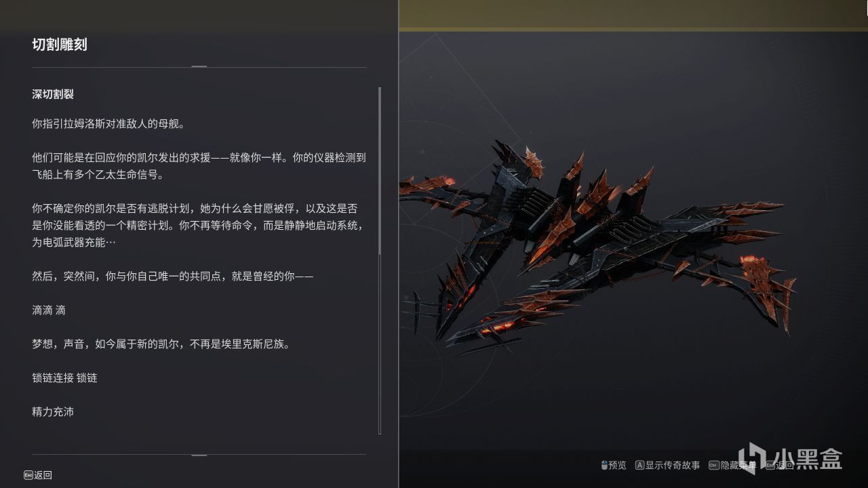This screenshot has width=868, height=488.
Task: Click the lore paragraph starting 你指引拉姆洛斯
Action: pos(108,124)
